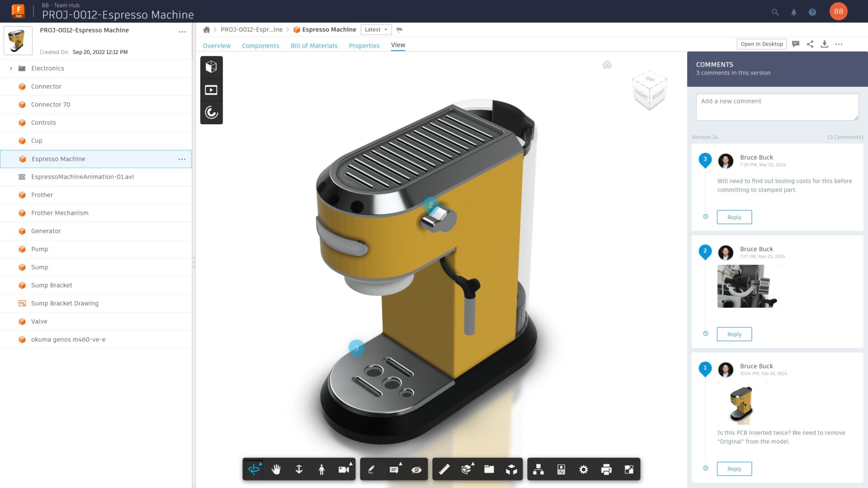Select the Pan hand tool
The height and width of the screenshot is (488, 868).
[x=276, y=469]
